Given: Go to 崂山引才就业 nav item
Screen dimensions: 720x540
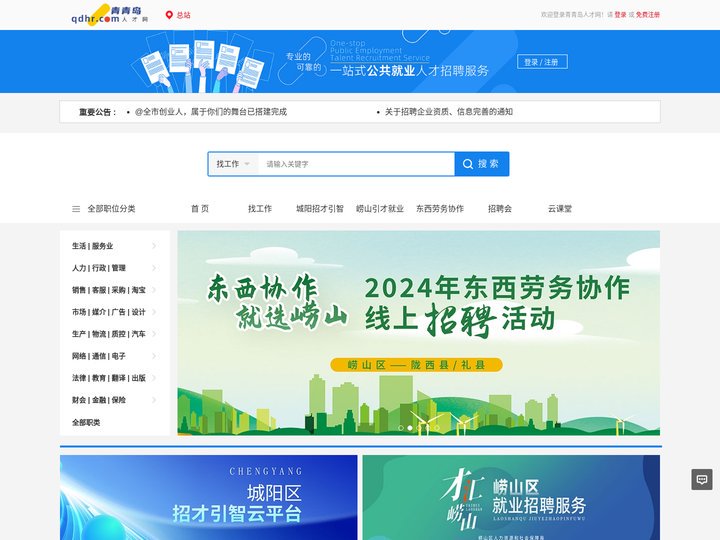Looking at the screenshot, I should click(380, 209).
